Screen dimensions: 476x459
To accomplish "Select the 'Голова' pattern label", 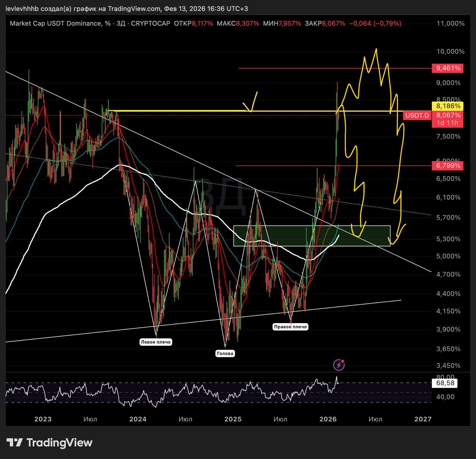I will click(225, 353).
